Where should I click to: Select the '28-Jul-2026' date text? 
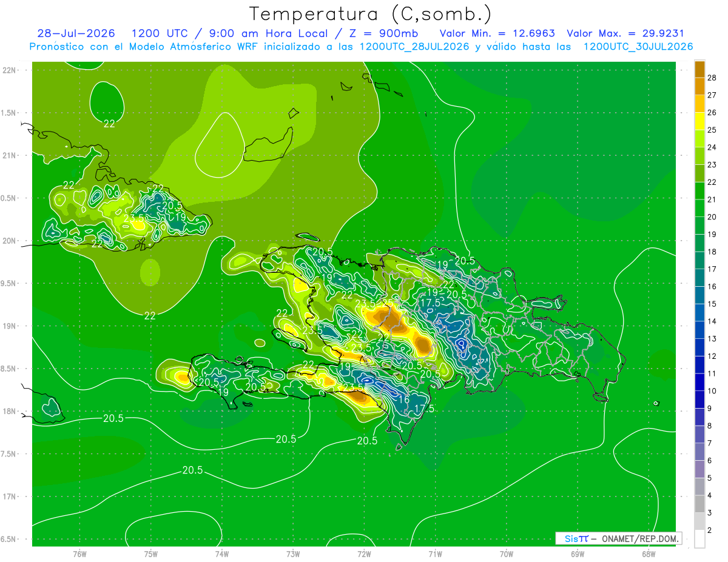[76, 33]
